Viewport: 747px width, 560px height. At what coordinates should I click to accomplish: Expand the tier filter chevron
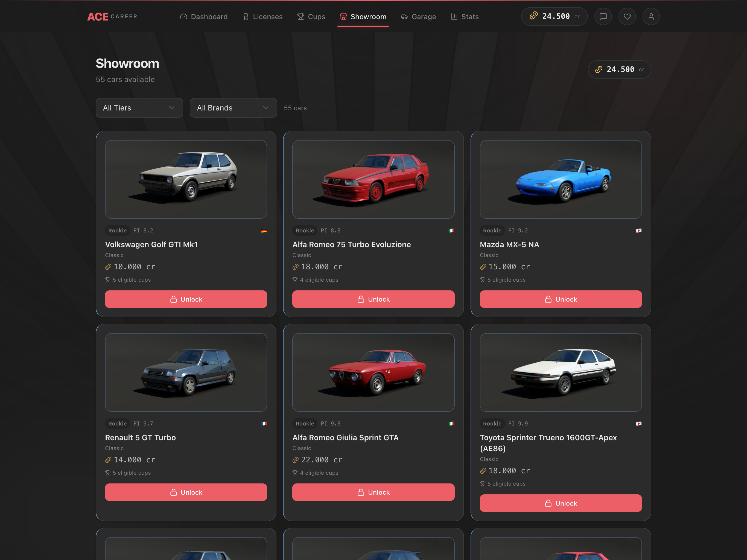pos(171,108)
